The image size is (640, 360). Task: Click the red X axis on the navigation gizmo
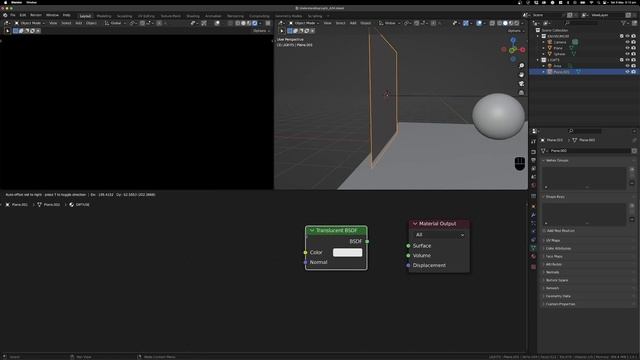pos(522,50)
